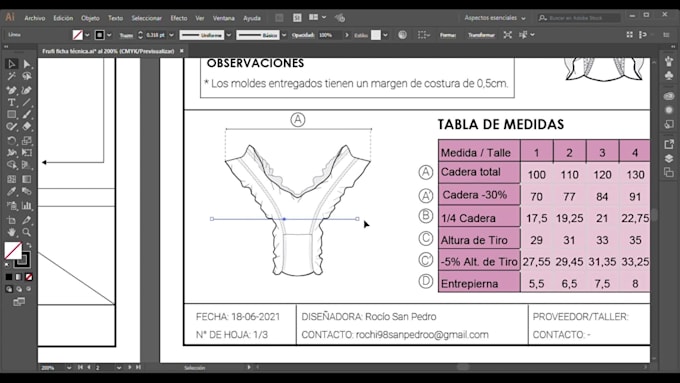Select the Pen tool
The width and height of the screenshot is (680, 383).
pos(11,90)
